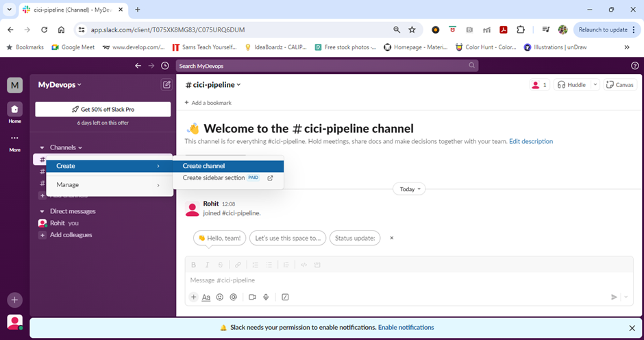Click the send message arrow
Image resolution: width=644 pixels, height=340 pixels.
[614, 297]
